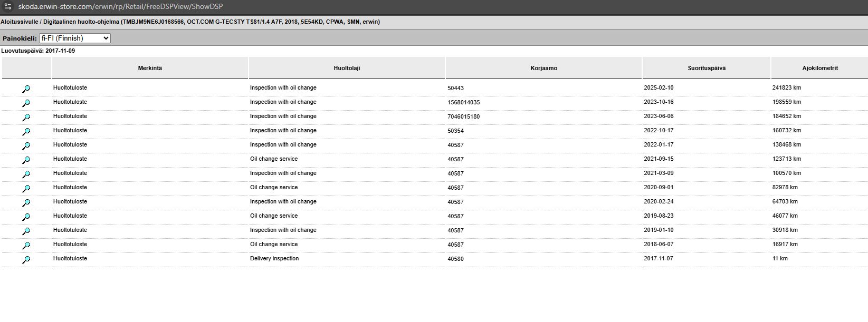Click the site info icon in address bar
Image resolution: width=868 pixels, height=322 pixels.
pos(8,6)
